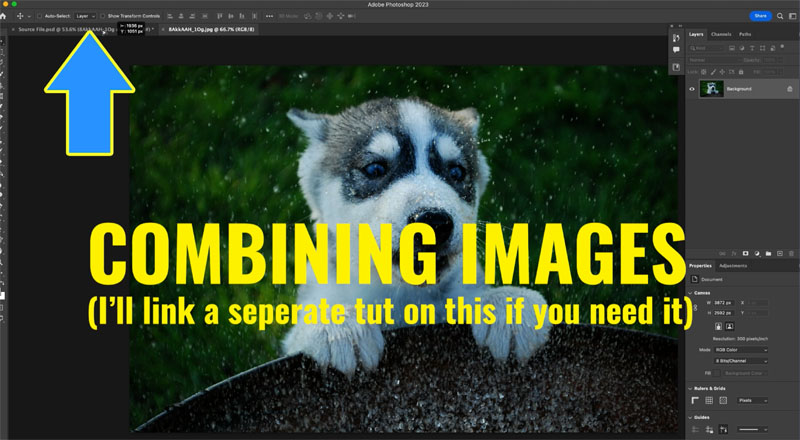
Task: Hide the Background layer with eye icon
Action: point(692,89)
